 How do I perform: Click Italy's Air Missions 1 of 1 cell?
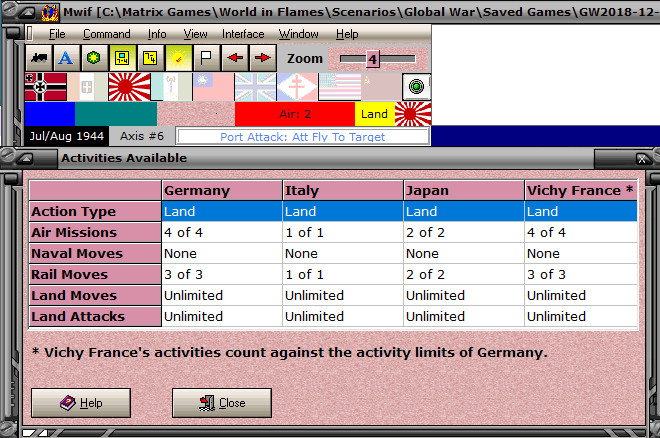click(x=343, y=232)
